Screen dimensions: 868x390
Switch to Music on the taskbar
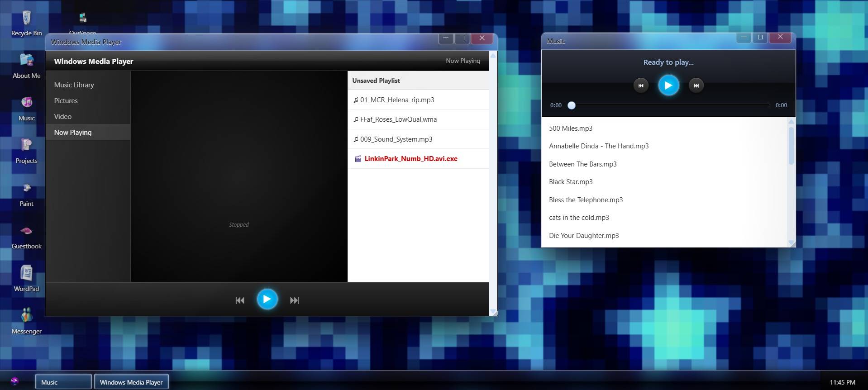[x=63, y=382]
